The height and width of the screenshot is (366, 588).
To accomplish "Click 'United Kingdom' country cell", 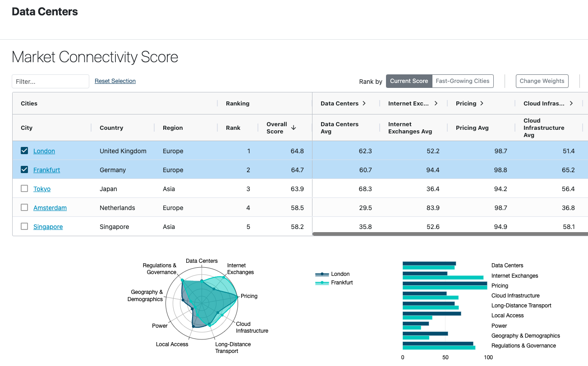I will tap(123, 151).
